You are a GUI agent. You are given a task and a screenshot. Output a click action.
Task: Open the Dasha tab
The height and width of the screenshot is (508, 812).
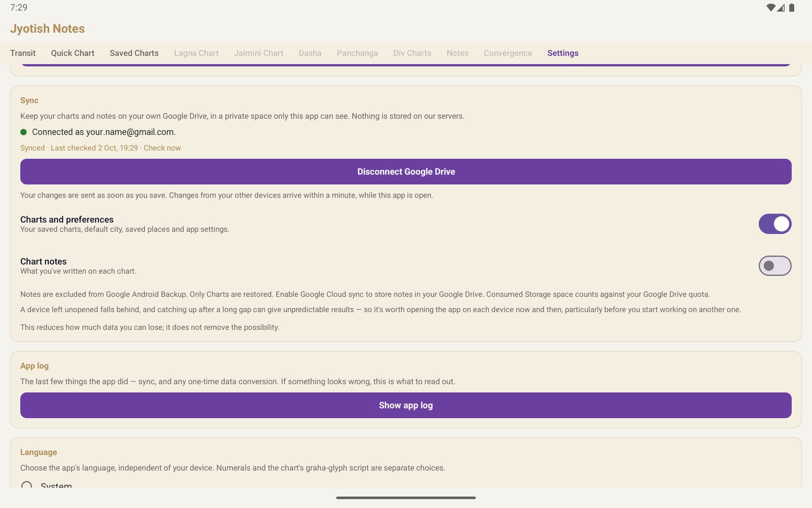[x=310, y=53]
